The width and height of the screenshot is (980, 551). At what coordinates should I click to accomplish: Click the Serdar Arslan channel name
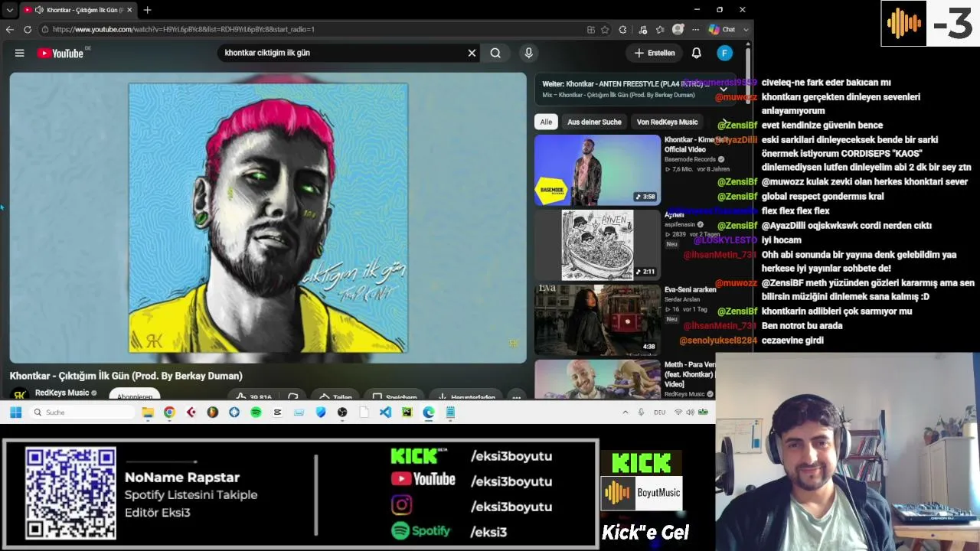pos(684,299)
